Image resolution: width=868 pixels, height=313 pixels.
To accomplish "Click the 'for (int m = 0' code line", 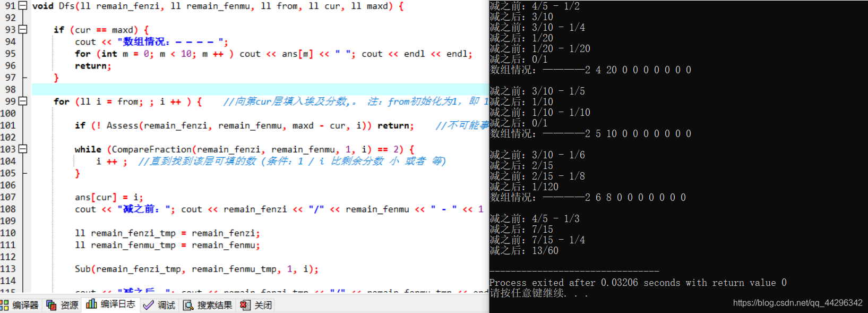I will pos(273,54).
